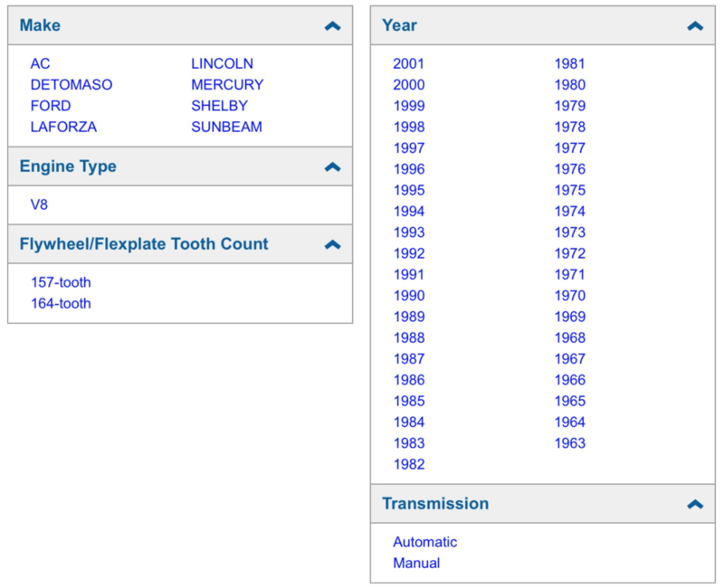
Task: Pick year 1972
Action: [570, 253]
